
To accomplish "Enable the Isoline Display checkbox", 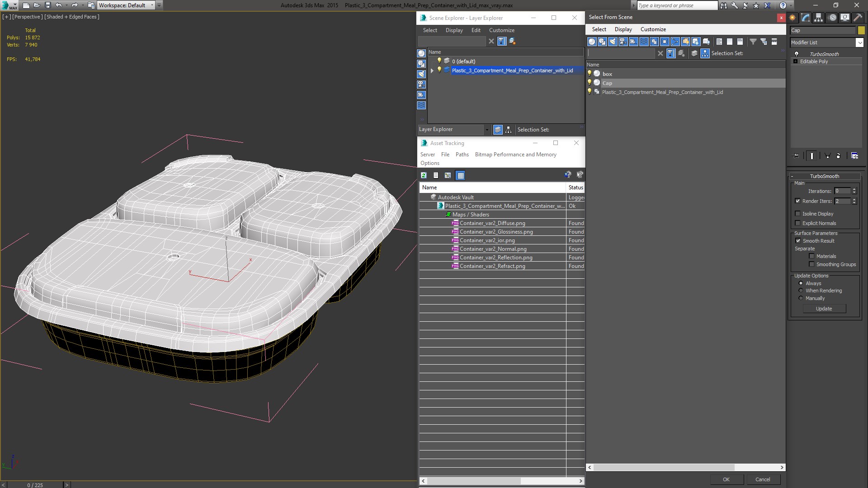I will point(798,214).
